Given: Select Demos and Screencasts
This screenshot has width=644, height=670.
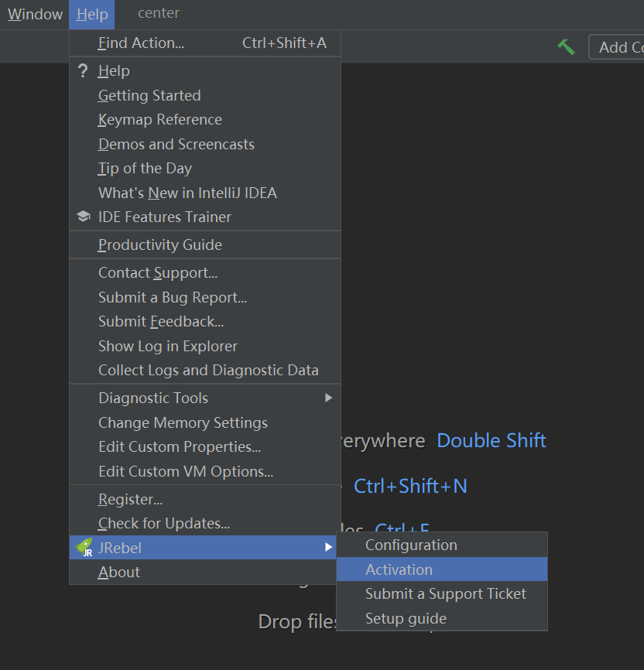Looking at the screenshot, I should coord(205,144).
